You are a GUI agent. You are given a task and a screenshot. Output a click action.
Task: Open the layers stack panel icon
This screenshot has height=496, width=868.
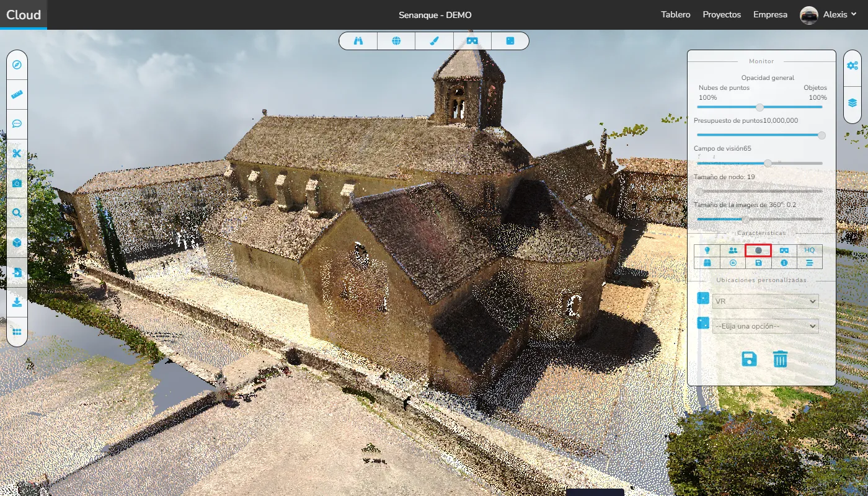coord(852,103)
